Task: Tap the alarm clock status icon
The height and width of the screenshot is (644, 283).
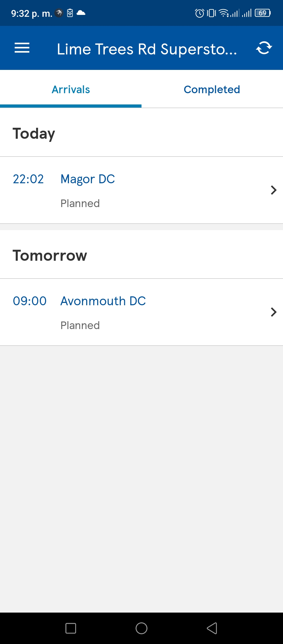Action: 200,13
